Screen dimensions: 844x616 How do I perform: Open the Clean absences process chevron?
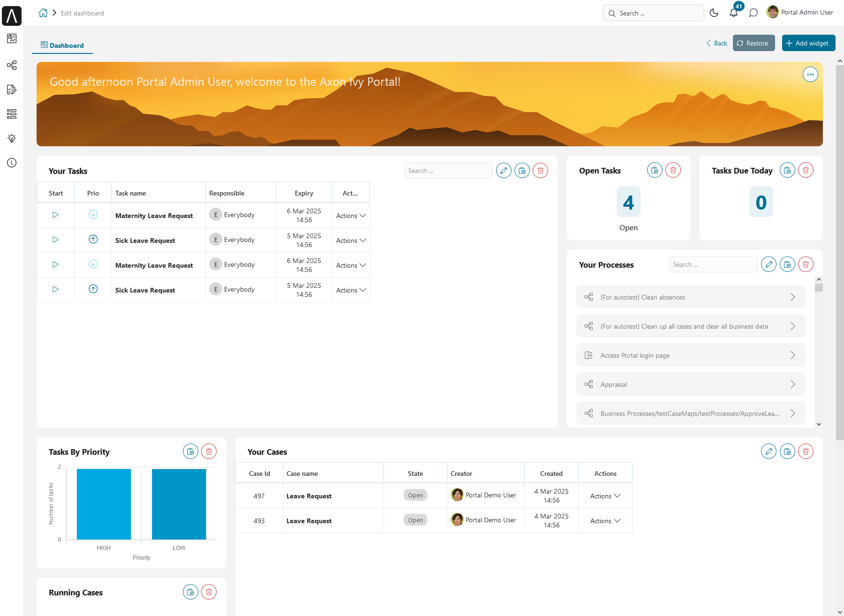coord(793,297)
